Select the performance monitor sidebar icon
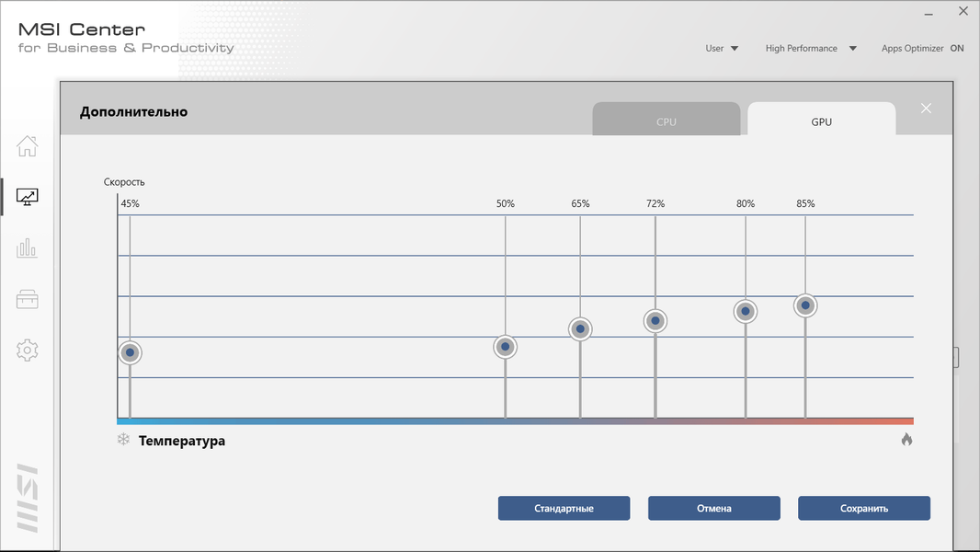The height and width of the screenshot is (552, 980). (27, 197)
